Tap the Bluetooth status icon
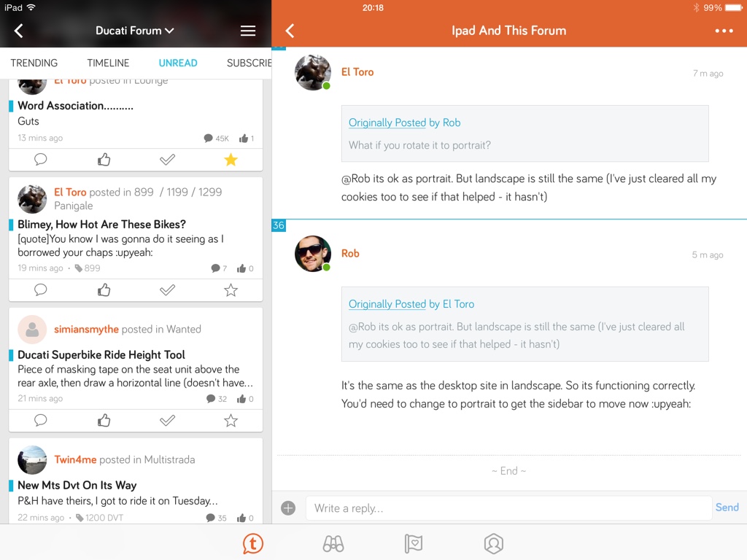Viewport: 747px width, 560px height. [x=696, y=7]
